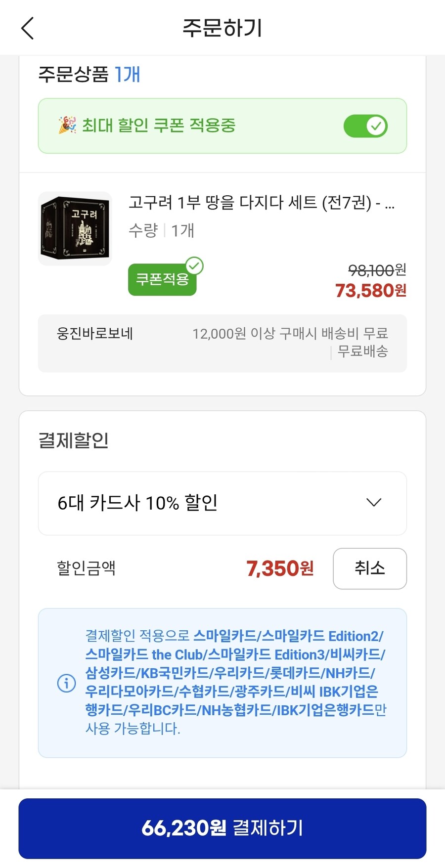This screenshot has width=445, height=868.
Task: Toggle the maximum discount coupon off
Action: point(365,126)
